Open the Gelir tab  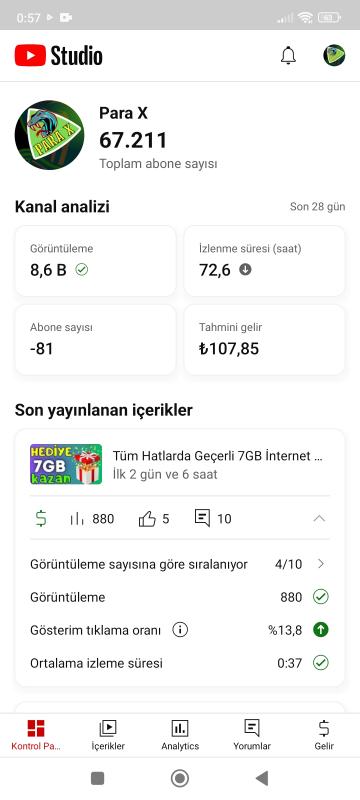click(324, 735)
